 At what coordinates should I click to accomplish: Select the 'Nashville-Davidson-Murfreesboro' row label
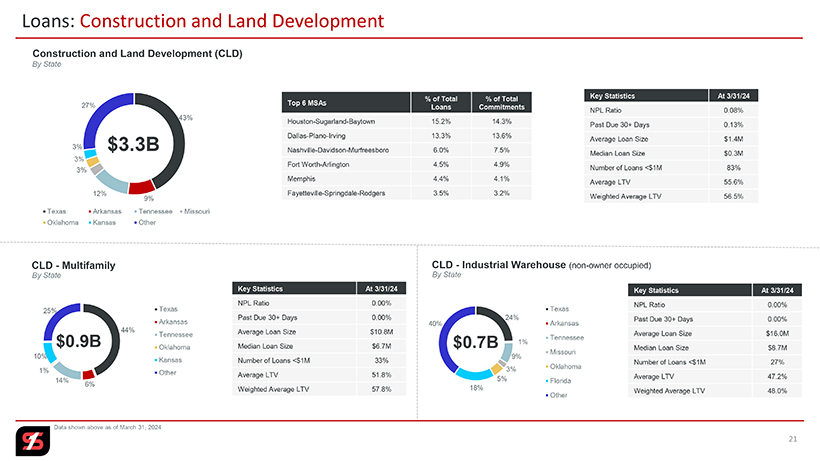(x=338, y=150)
